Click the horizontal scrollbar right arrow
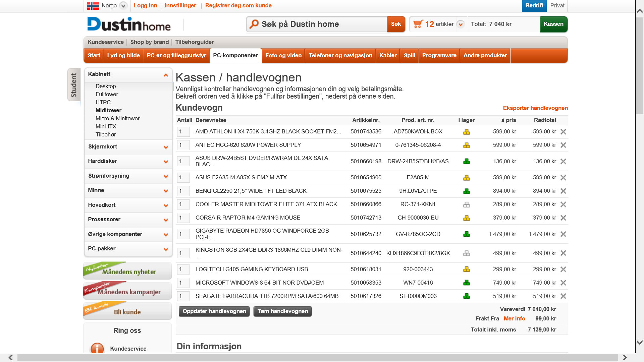The height and width of the screenshot is (362, 644). coord(625,358)
